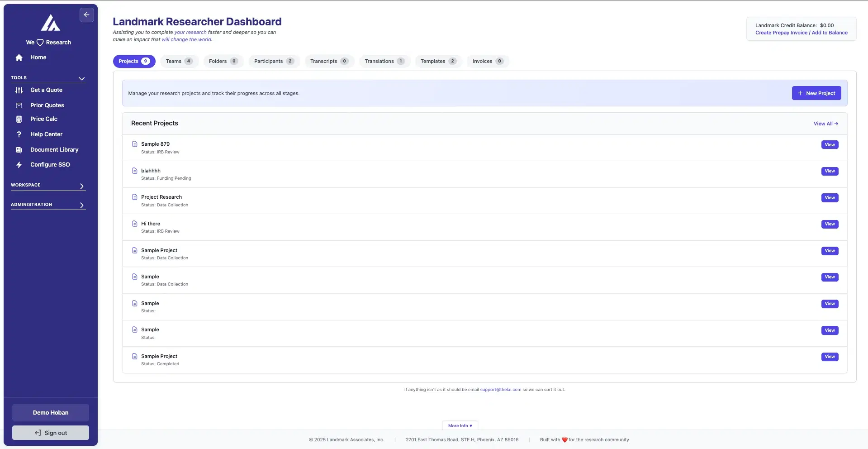Expand the WORKSPACE section
This screenshot has width=868, height=449.
(x=81, y=186)
